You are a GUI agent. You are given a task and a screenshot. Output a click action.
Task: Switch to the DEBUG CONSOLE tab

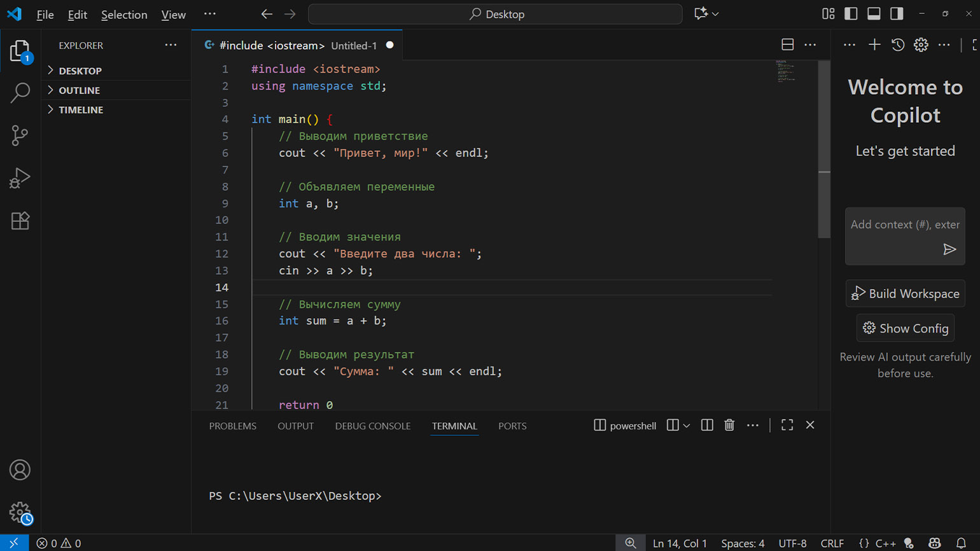point(372,426)
